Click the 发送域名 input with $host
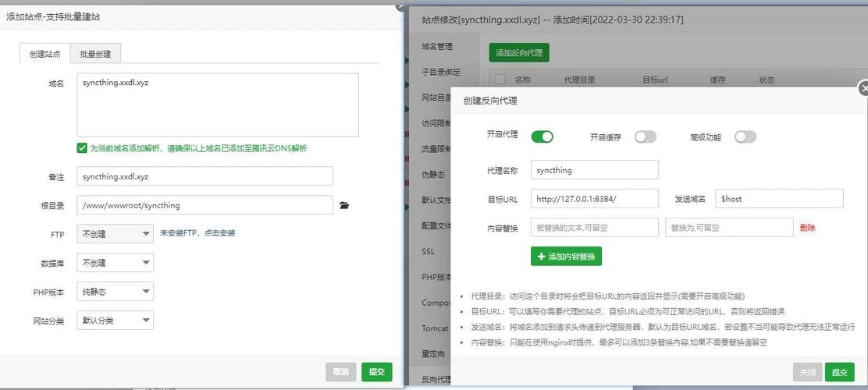The height and width of the screenshot is (390, 868). [780, 199]
